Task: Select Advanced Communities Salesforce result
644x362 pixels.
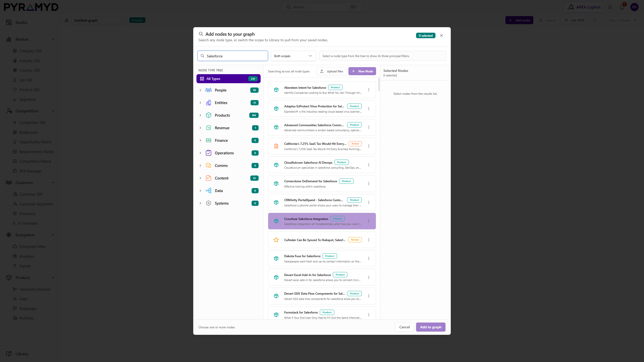Action: pos(322,127)
